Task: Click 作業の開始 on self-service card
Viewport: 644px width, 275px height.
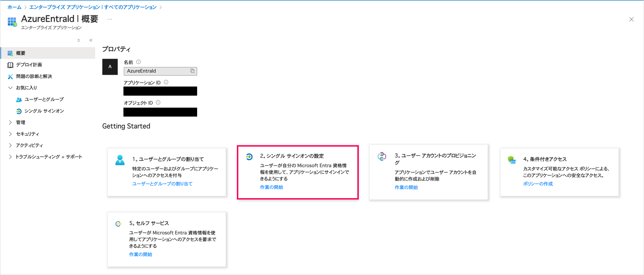Action: [141, 255]
